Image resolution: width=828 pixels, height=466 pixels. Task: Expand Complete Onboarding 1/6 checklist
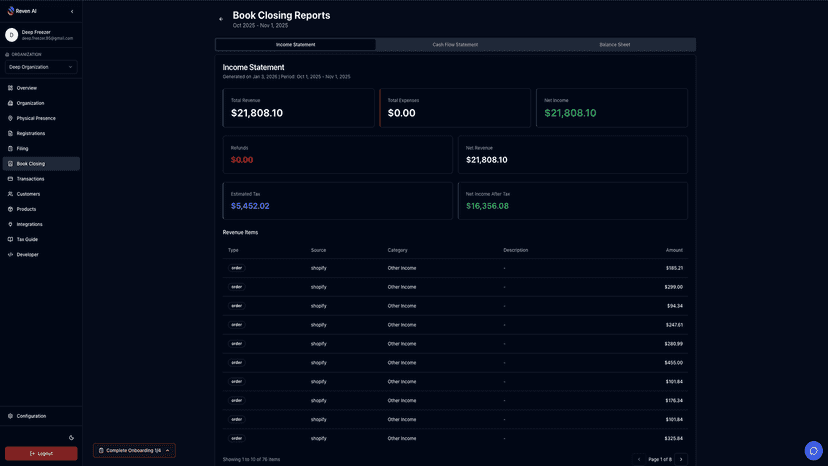(134, 450)
